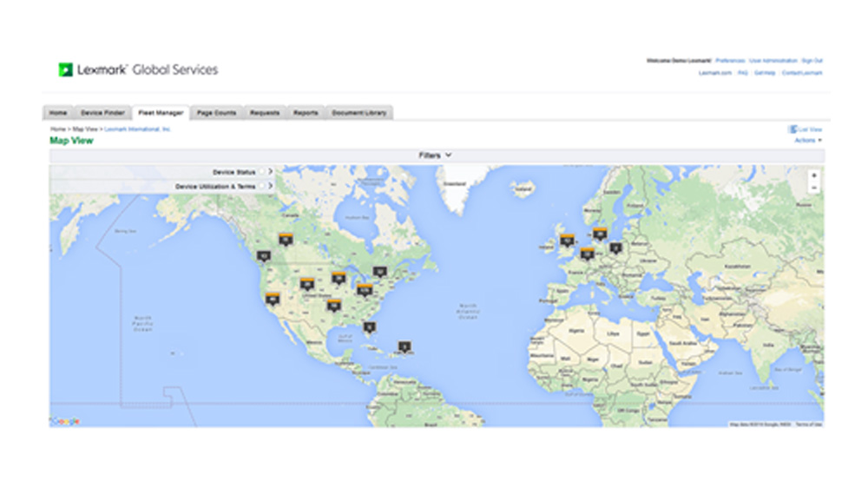Expand the Filters dropdown
The width and height of the screenshot is (868, 488).
[436, 155]
